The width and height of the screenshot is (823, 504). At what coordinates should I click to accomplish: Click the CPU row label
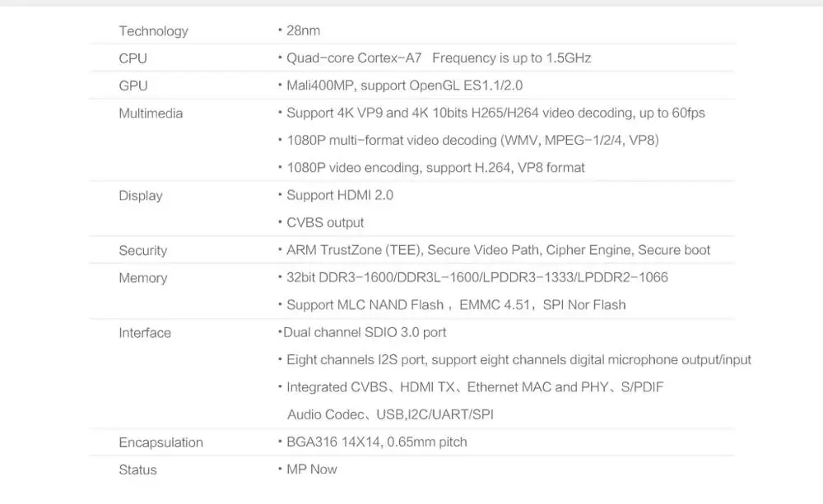pyautogui.click(x=133, y=58)
